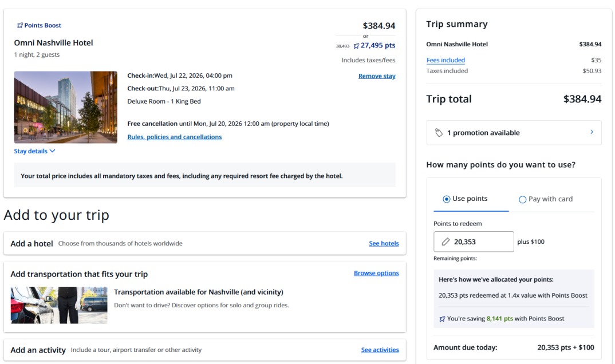The image size is (615, 364).
Task: Select the Pay with card radio button
Action: tap(522, 199)
